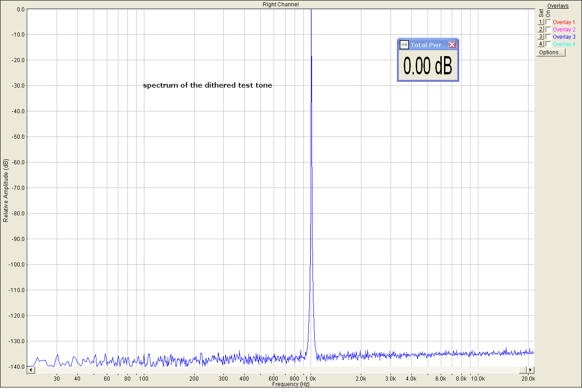Click the -60.0 amplitude tick label
582x392 pixels.
click(x=17, y=162)
